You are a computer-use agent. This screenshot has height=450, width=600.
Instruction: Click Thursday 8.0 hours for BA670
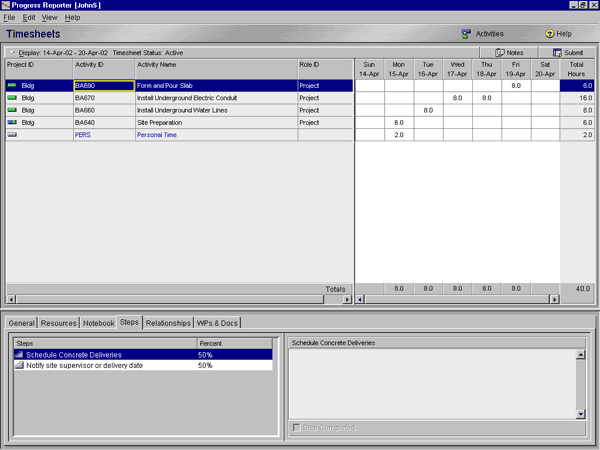point(487,98)
